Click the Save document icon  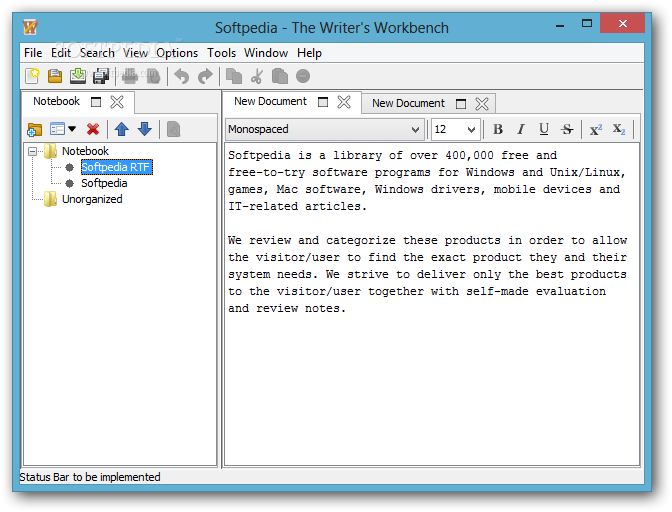point(78,76)
